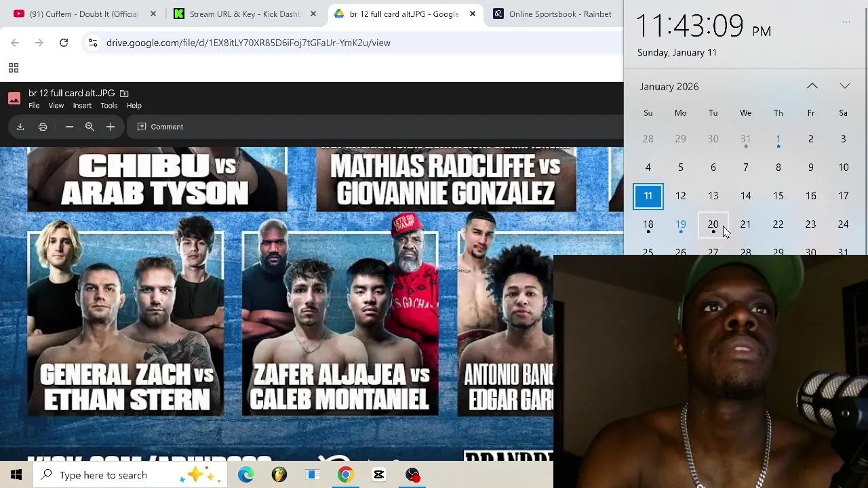Open the Help menu

pyautogui.click(x=134, y=106)
